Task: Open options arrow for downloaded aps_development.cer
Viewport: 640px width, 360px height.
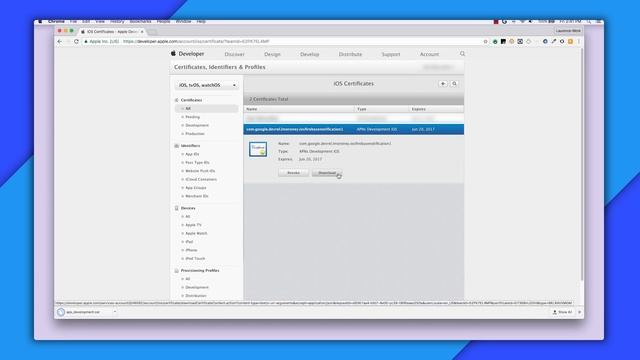Action: [115, 312]
